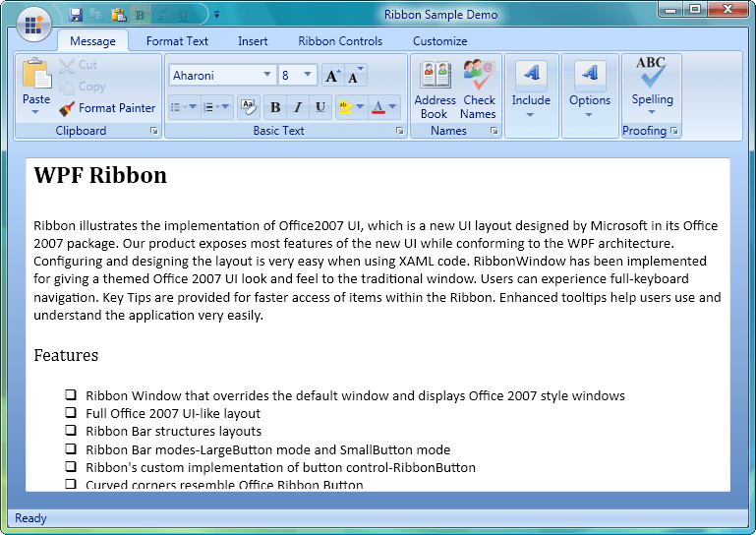Click the Features heading in document
Screen dimensions: 756x535
pyautogui.click(x=66, y=356)
